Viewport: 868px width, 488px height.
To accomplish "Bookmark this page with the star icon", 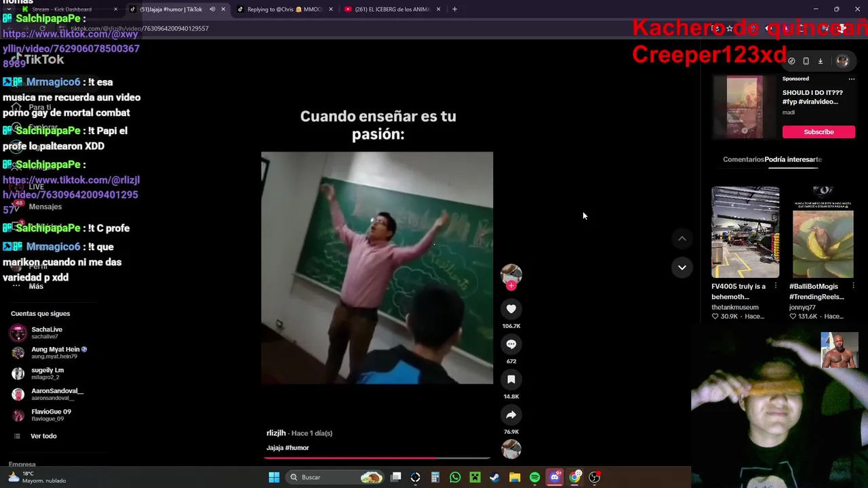I will pyautogui.click(x=730, y=28).
